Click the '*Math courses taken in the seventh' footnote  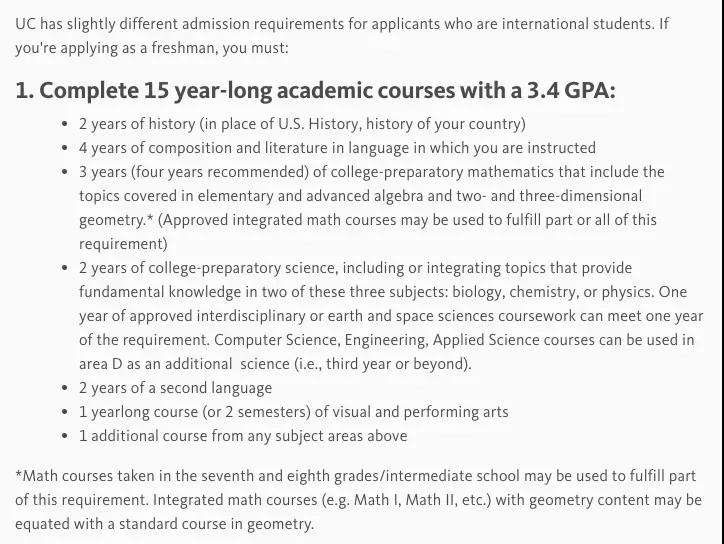(x=358, y=500)
